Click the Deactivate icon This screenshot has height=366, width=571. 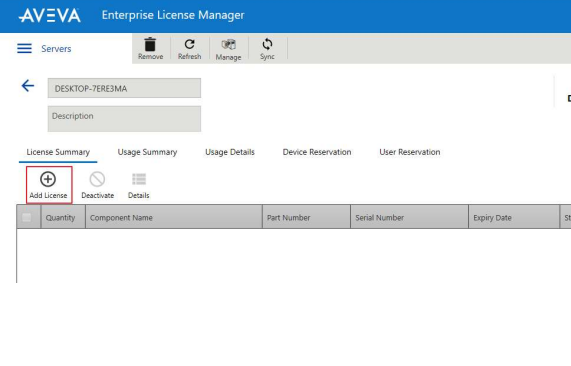[97, 179]
